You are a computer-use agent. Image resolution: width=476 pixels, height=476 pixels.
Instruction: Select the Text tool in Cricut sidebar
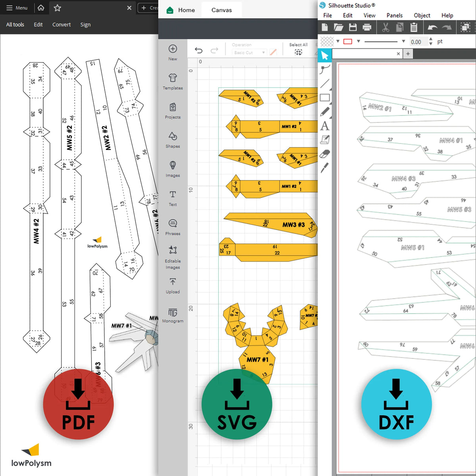(x=173, y=198)
